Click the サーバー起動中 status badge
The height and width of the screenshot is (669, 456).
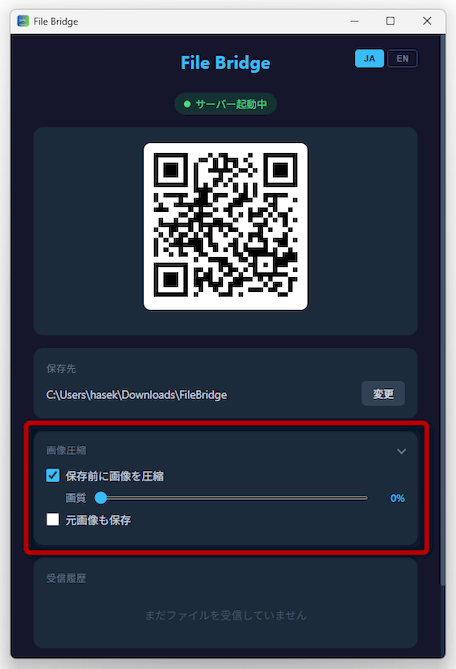click(x=225, y=104)
